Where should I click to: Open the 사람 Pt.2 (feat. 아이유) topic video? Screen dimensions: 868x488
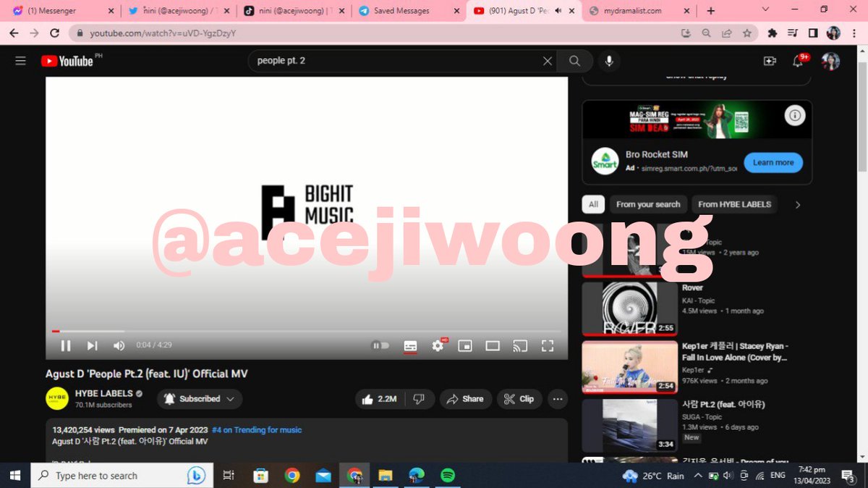pyautogui.click(x=629, y=426)
